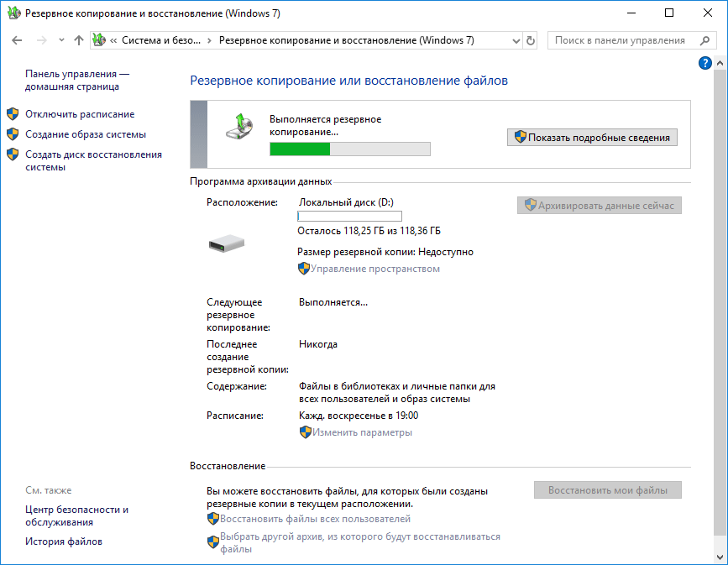The image size is (728, 565).
Task: Click the «Локальный диск (D:)» location text
Action: click(346, 202)
